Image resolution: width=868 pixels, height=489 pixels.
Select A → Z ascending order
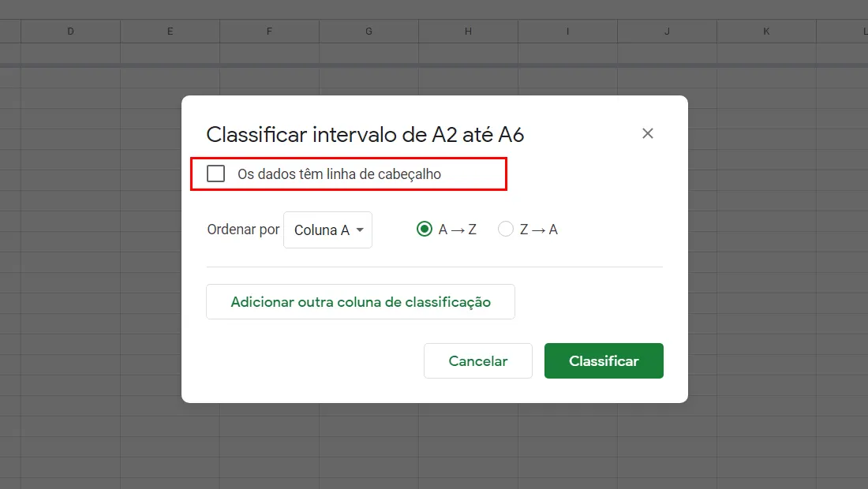click(x=425, y=229)
